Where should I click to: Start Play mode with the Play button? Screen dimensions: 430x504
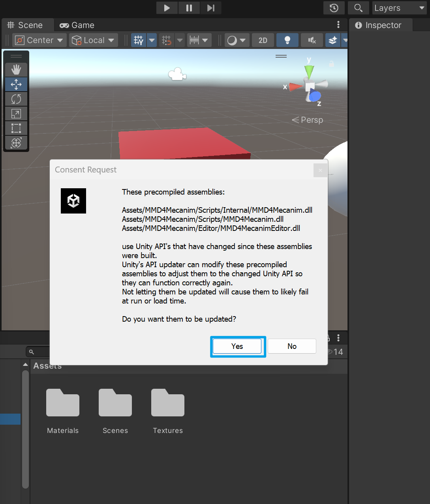[x=167, y=8]
